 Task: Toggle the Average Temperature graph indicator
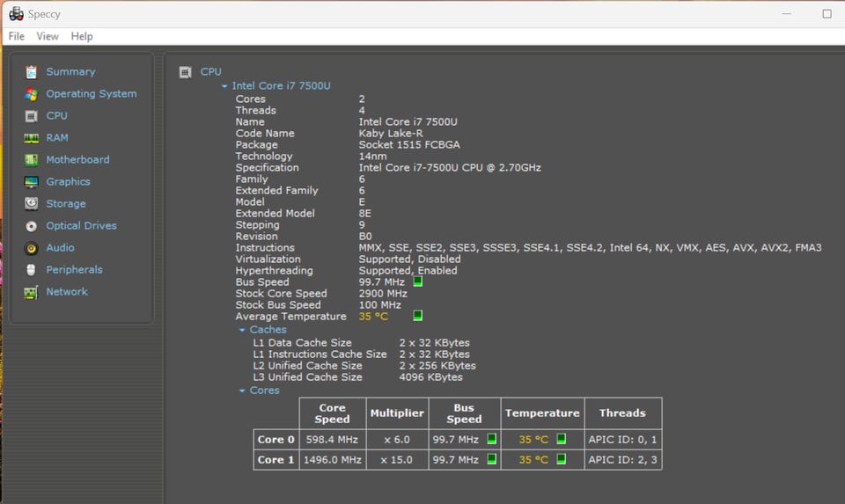click(418, 316)
